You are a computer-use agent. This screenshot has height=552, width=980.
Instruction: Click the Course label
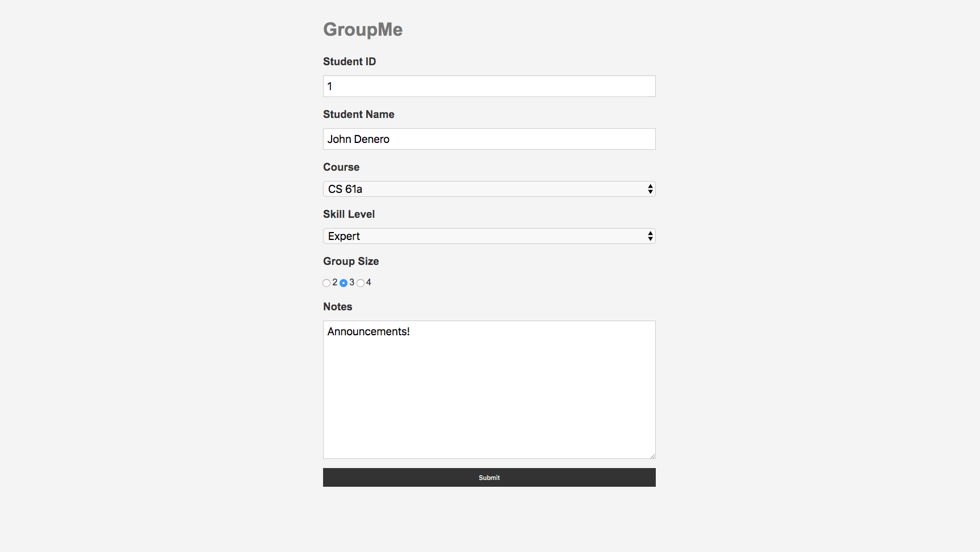pyautogui.click(x=341, y=167)
